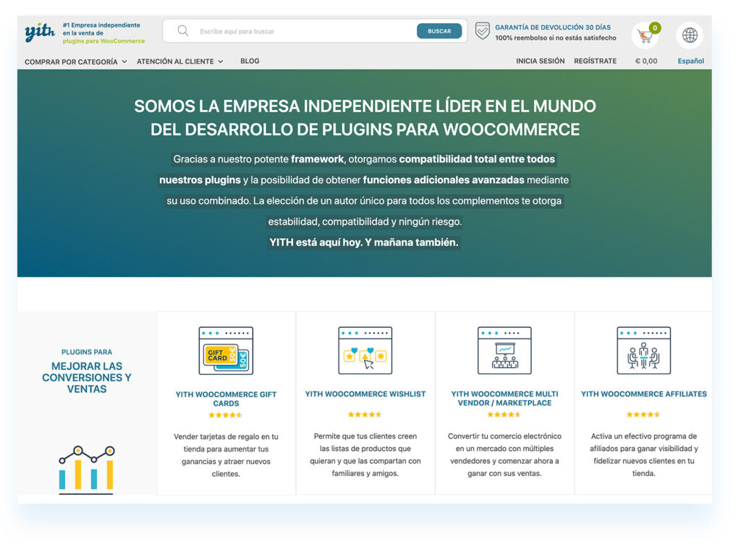Open the Español language selector
The height and width of the screenshot is (560, 741).
click(x=690, y=61)
